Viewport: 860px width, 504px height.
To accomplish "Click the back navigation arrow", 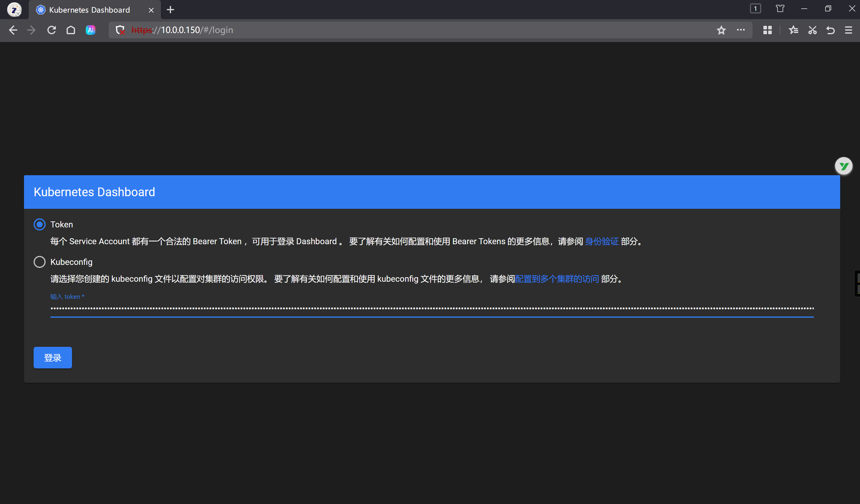I will coord(13,30).
